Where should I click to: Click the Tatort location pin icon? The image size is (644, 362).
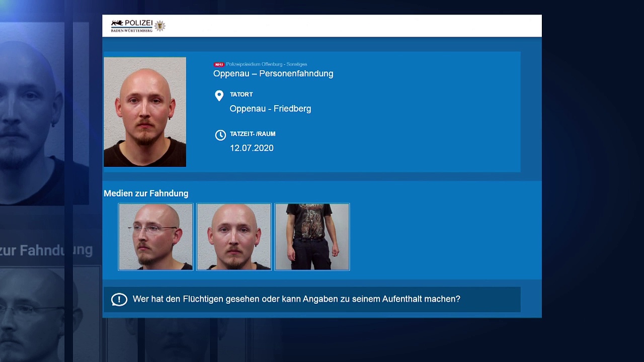tap(219, 96)
